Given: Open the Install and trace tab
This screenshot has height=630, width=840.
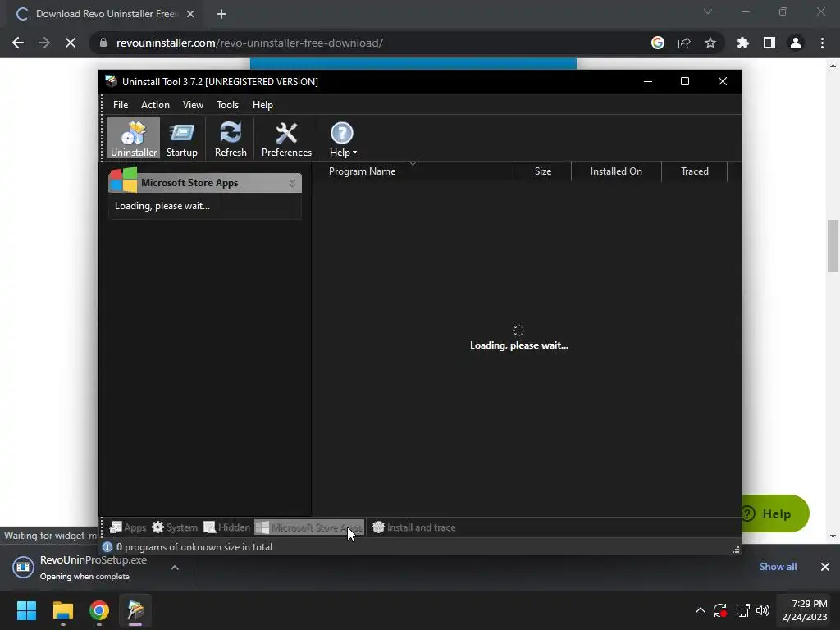Looking at the screenshot, I should coord(414,527).
